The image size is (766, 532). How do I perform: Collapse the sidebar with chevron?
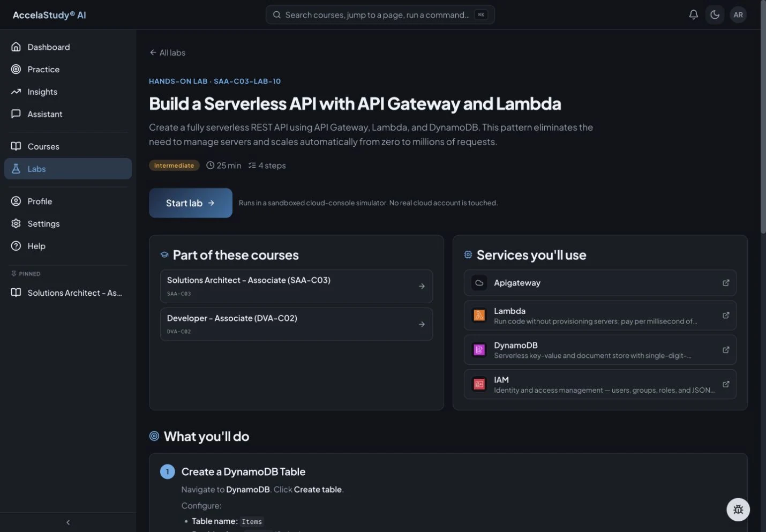coord(68,522)
